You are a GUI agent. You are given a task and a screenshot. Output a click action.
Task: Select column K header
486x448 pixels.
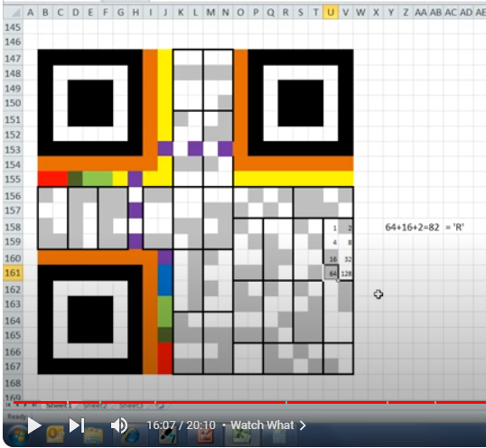coord(180,13)
